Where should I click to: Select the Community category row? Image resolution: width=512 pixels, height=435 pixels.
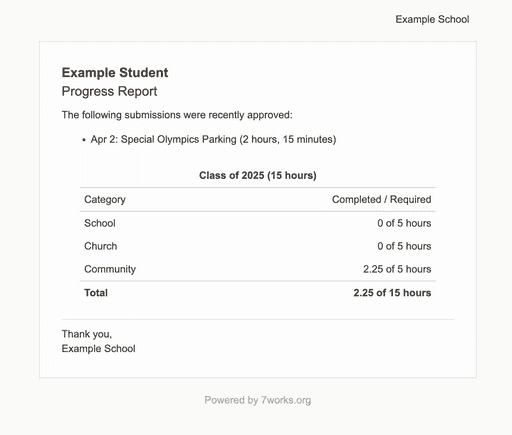[258, 269]
